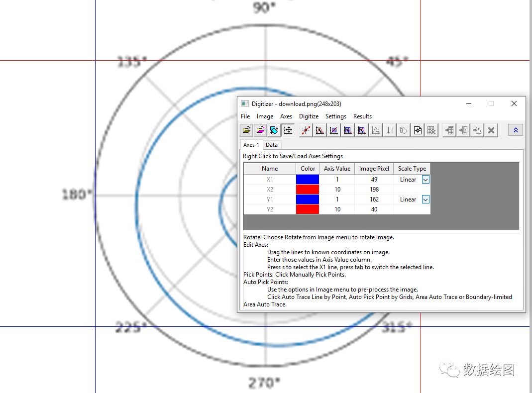Image resolution: width=532 pixels, height=393 pixels.
Task: Click the Y2 row name cell
Action: (270, 209)
